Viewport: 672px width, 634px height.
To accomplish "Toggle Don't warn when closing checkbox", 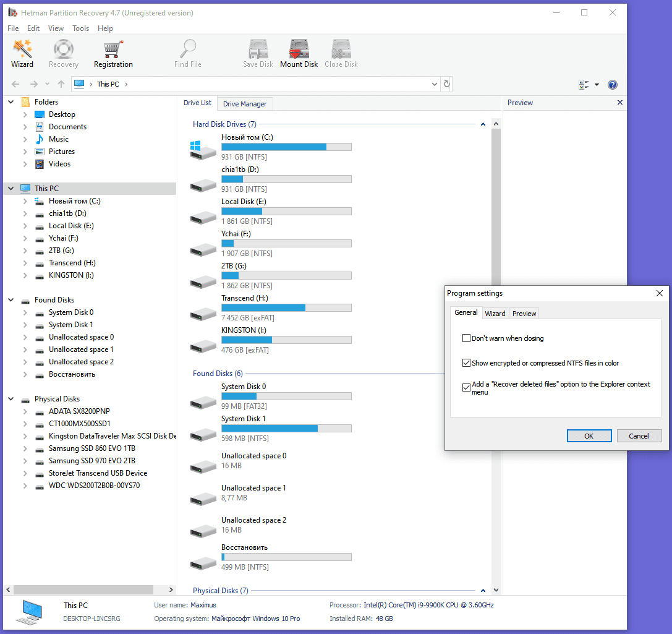I will 466,338.
